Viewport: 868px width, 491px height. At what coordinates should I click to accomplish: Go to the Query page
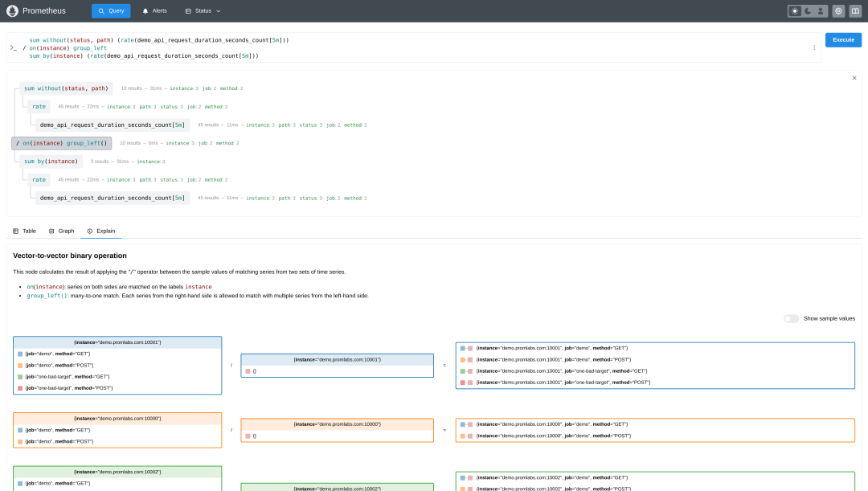(111, 11)
